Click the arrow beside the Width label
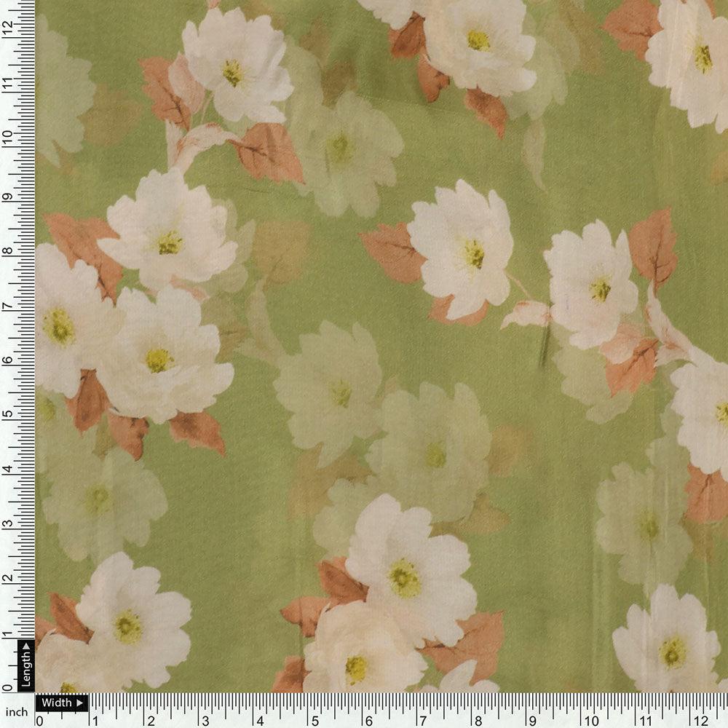 coord(79,702)
